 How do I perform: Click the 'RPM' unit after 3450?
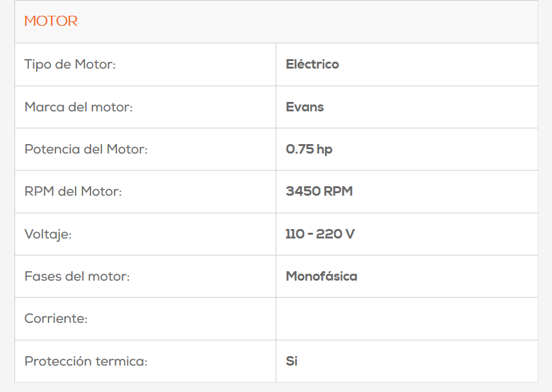(x=339, y=192)
